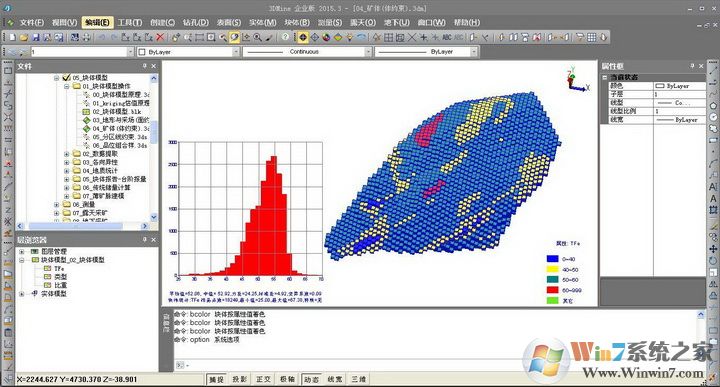Open a file with the folder icon
This screenshot has height=387, width=720.
click(x=24, y=37)
